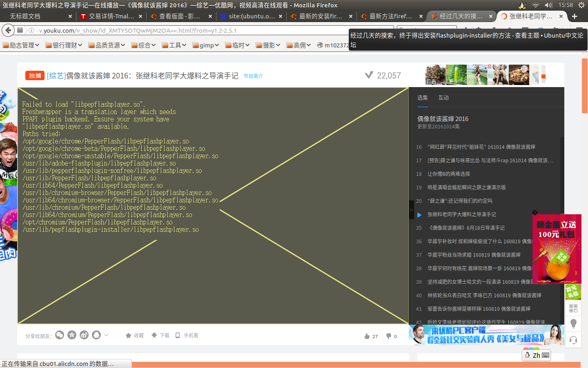The height and width of the screenshot is (368, 588).
Task: Click the clock 15:58 in top panel
Action: tap(566, 5)
